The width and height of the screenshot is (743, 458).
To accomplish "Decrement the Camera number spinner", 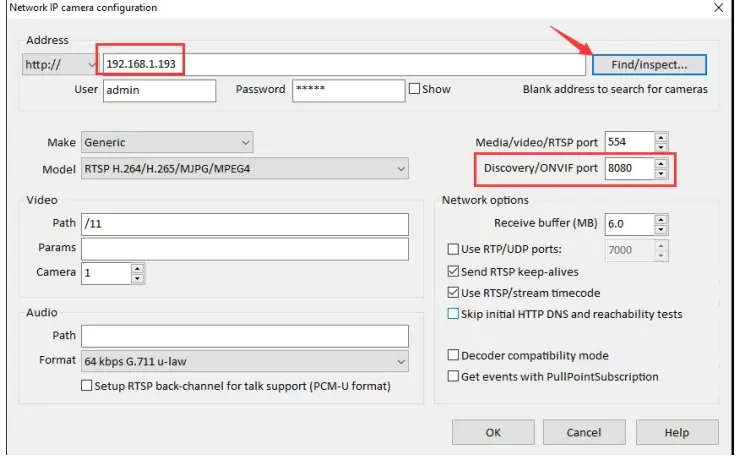I will click(137, 278).
